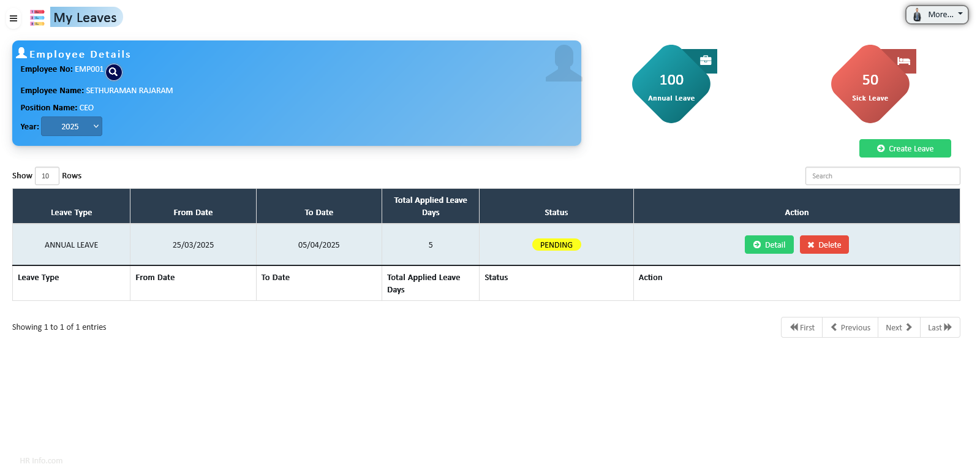Click the Create Leave button
The image size is (980, 475).
point(905,148)
